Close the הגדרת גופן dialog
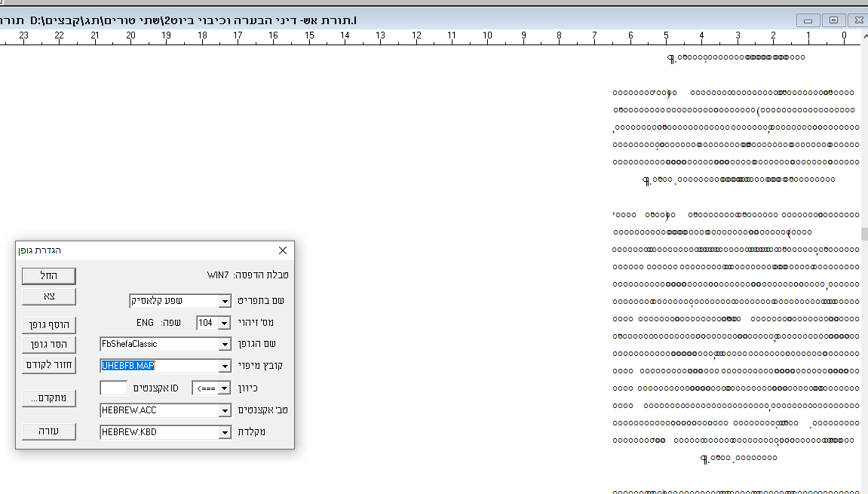This screenshot has height=494, width=868. 283,250
